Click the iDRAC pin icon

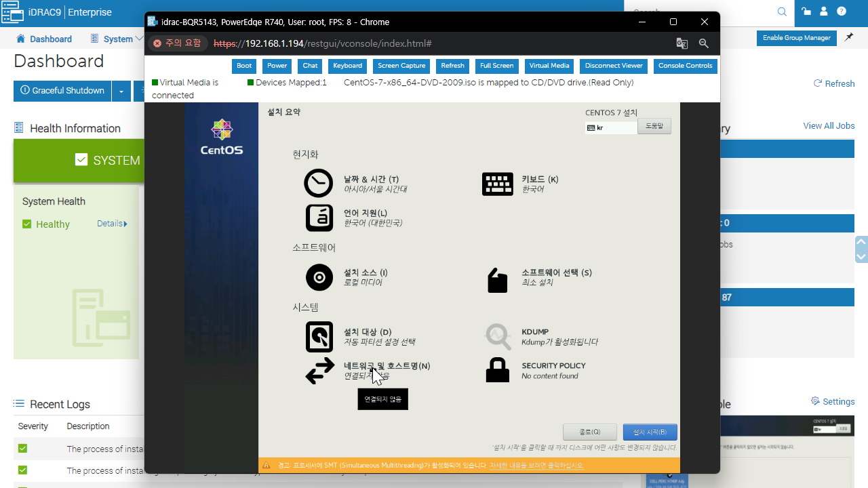(848, 38)
